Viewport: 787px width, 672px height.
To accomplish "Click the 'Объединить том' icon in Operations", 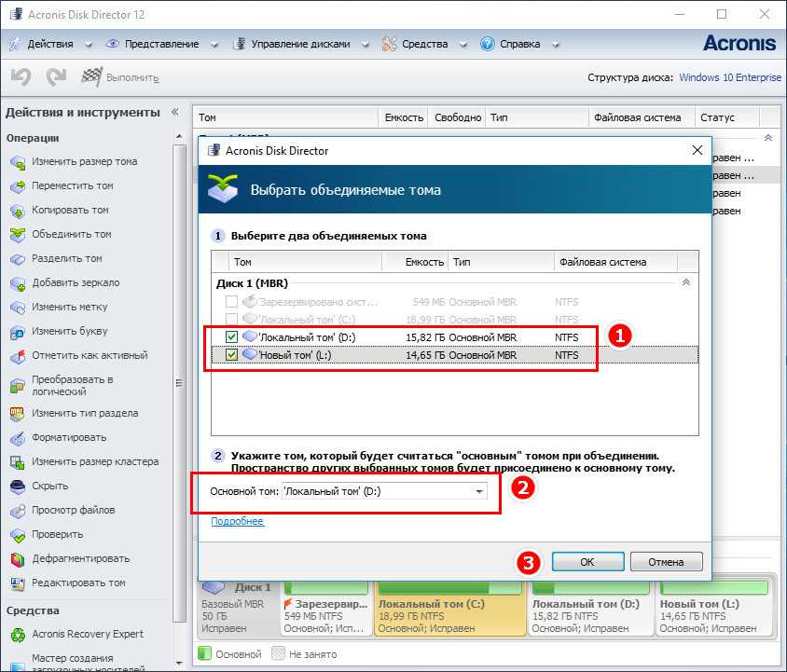I will [x=18, y=235].
